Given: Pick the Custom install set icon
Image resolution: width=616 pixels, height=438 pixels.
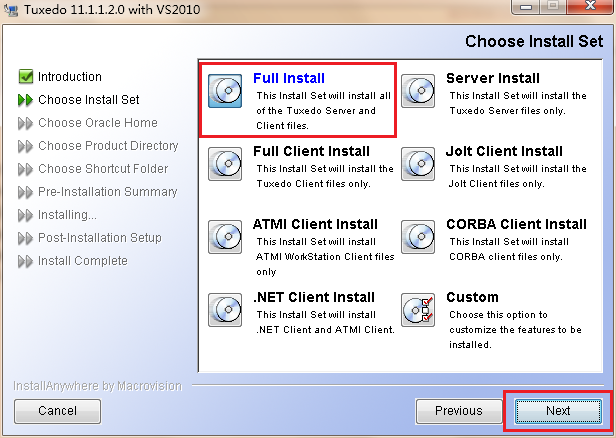Looking at the screenshot, I should coord(418,309).
